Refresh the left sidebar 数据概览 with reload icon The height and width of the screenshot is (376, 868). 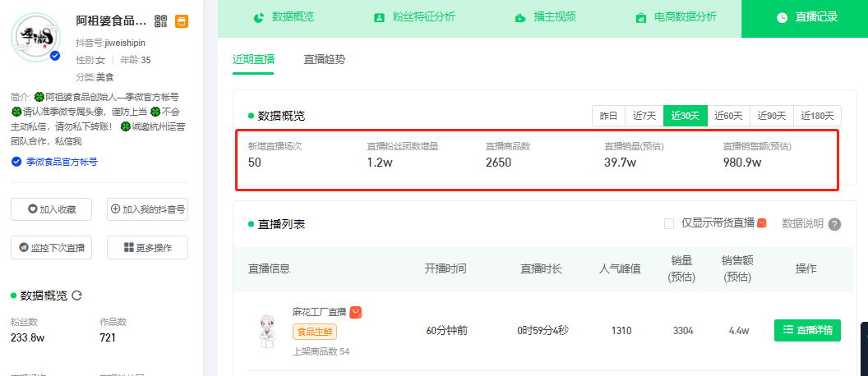[77, 296]
